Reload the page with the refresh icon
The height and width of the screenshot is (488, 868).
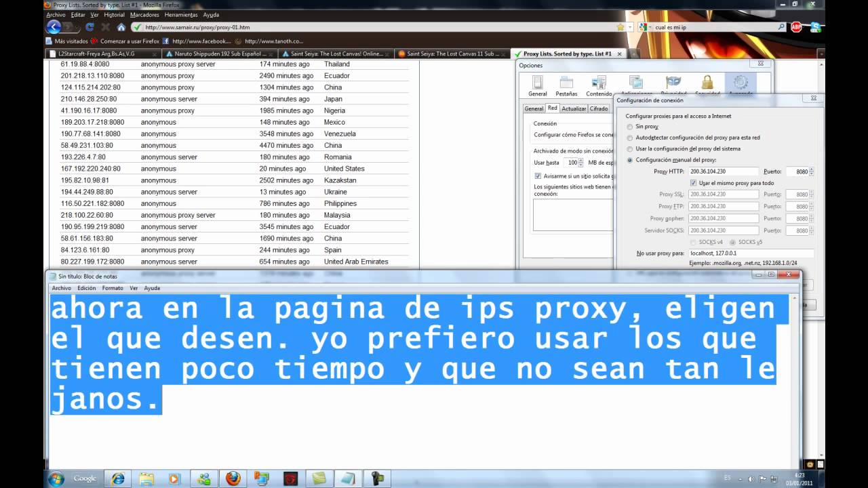point(90,27)
